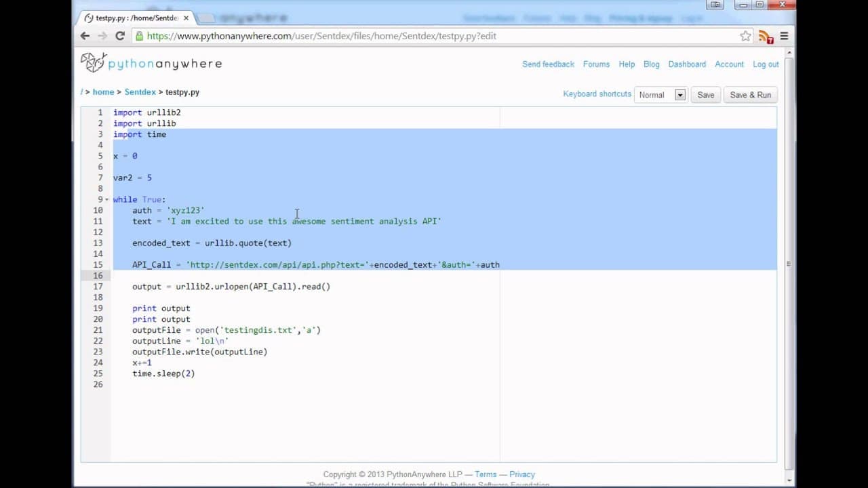Screen dimensions: 868x488
Task: Click the outputFile = open line 21
Action: (x=226, y=329)
